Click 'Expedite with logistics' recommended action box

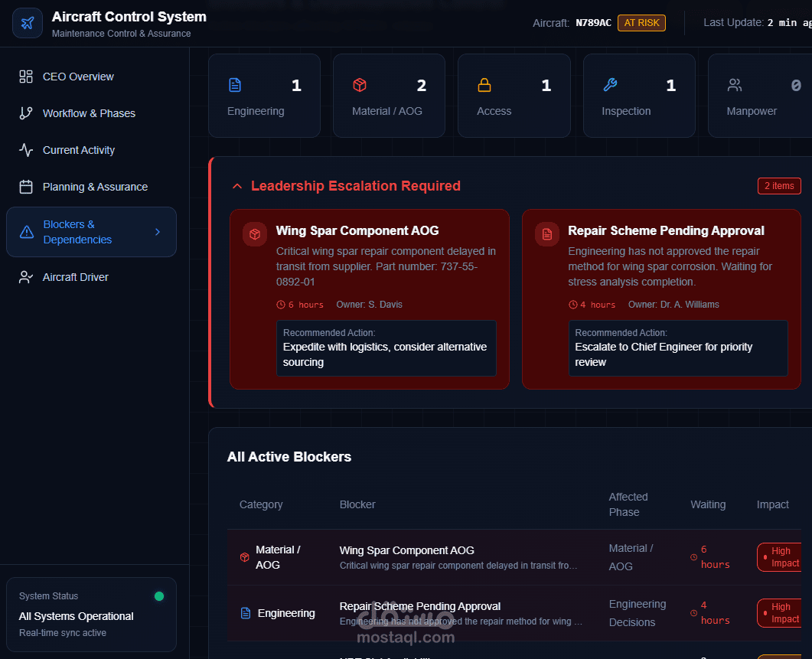(x=386, y=348)
